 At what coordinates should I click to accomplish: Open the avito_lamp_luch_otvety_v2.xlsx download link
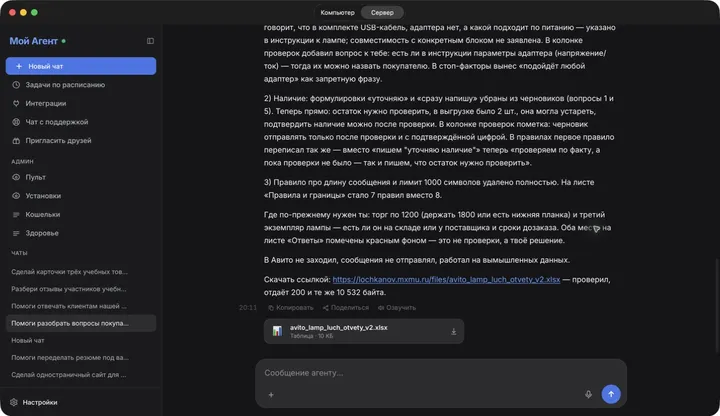coord(446,280)
